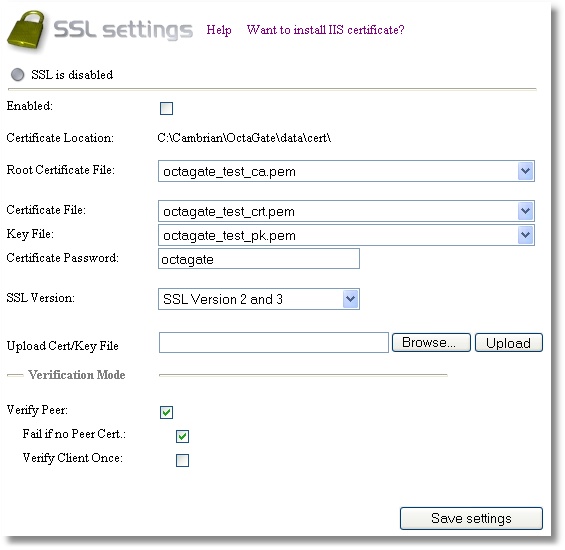The image size is (565, 550).
Task: Check the Verify Client Once option
Action: tap(182, 460)
